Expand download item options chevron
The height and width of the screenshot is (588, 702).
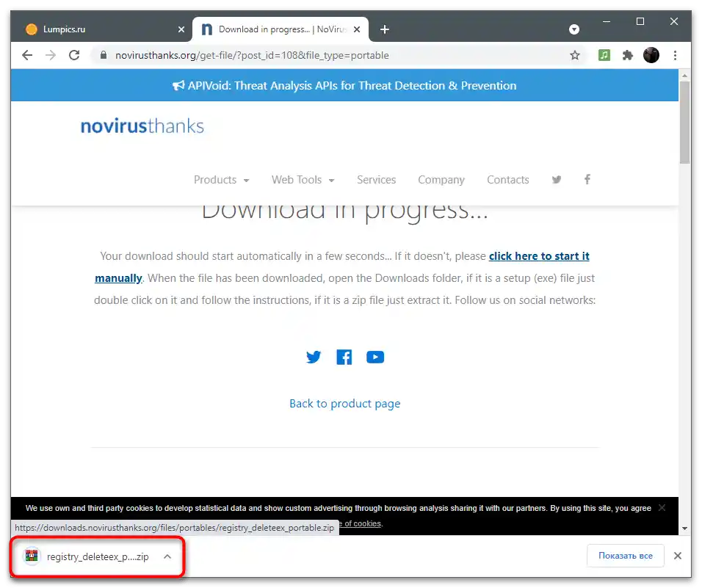(167, 556)
